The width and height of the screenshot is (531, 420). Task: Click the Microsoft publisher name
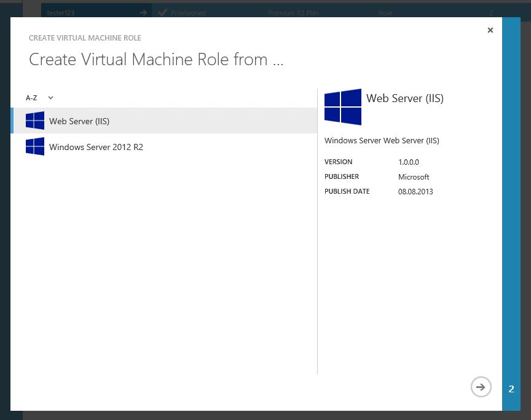413,176
